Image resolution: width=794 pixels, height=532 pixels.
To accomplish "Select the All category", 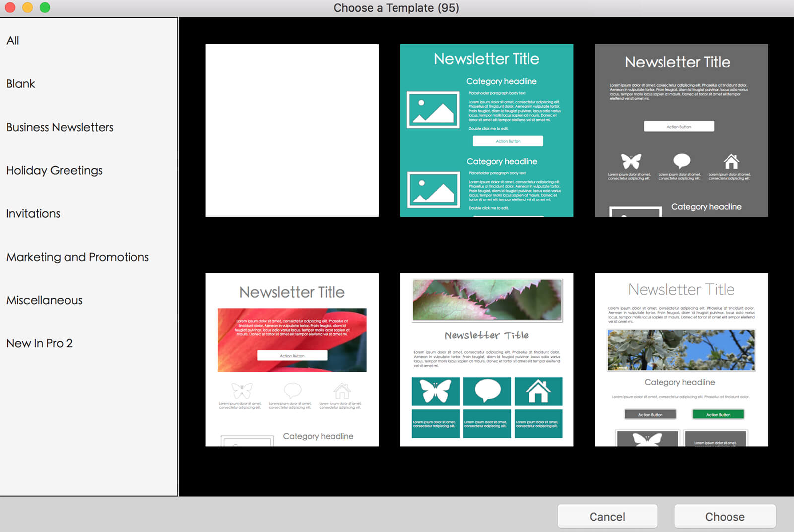I will pyautogui.click(x=13, y=41).
